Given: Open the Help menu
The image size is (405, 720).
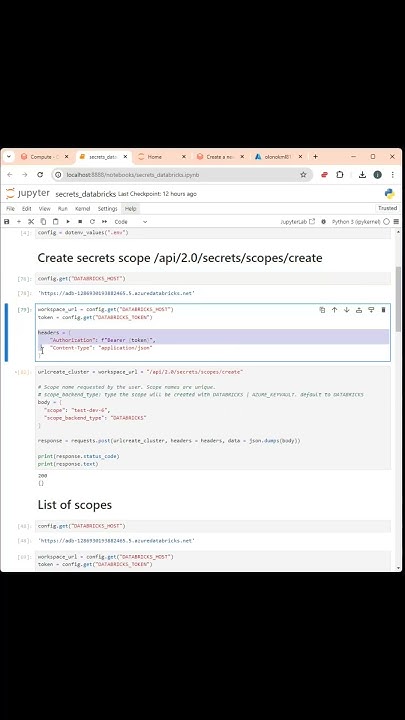Looking at the screenshot, I should coord(130,208).
